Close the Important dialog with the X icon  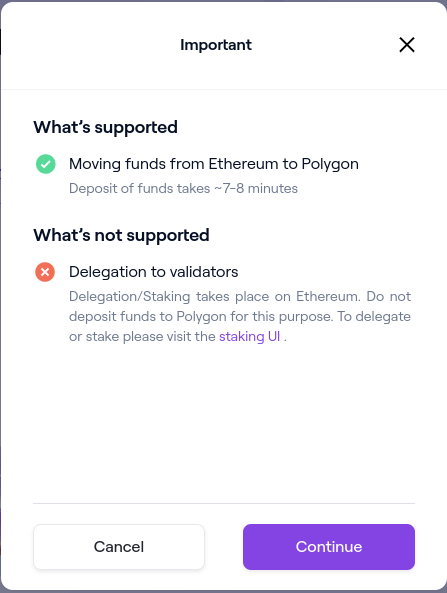(407, 45)
